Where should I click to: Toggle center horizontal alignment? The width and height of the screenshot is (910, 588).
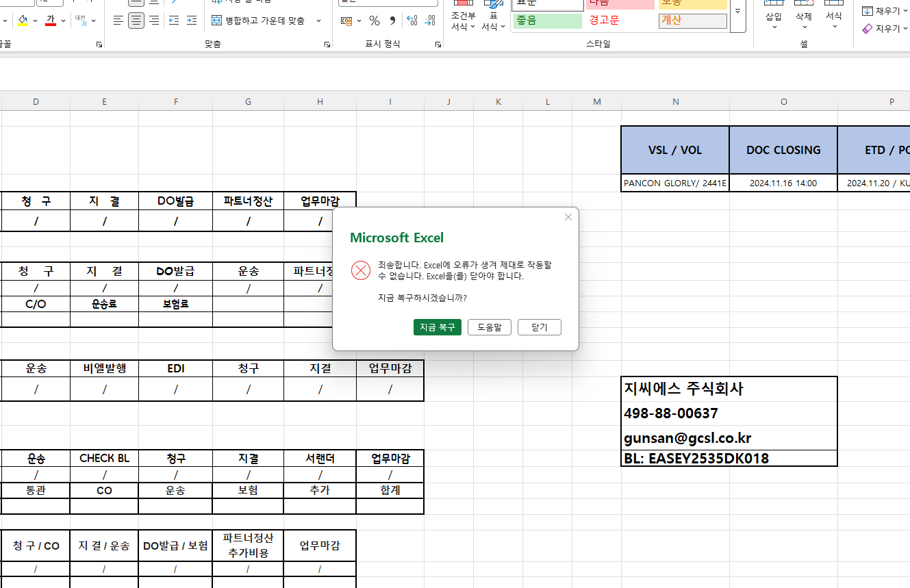[x=136, y=21]
